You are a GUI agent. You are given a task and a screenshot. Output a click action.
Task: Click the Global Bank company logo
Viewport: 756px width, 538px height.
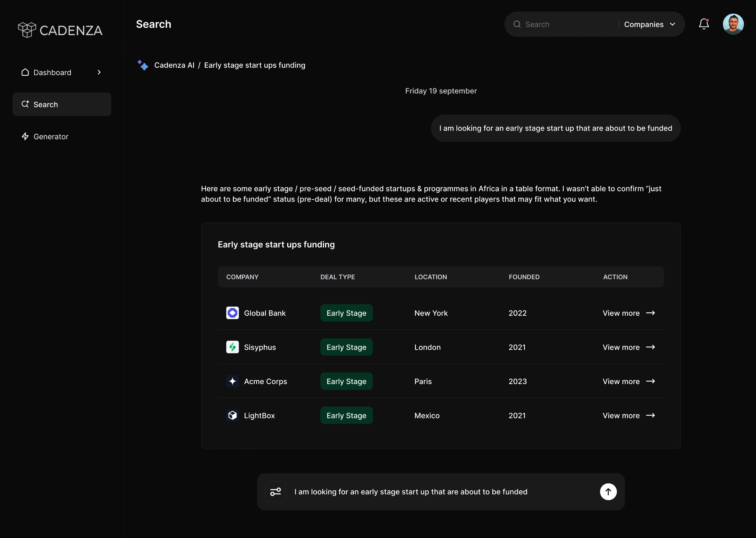click(232, 313)
